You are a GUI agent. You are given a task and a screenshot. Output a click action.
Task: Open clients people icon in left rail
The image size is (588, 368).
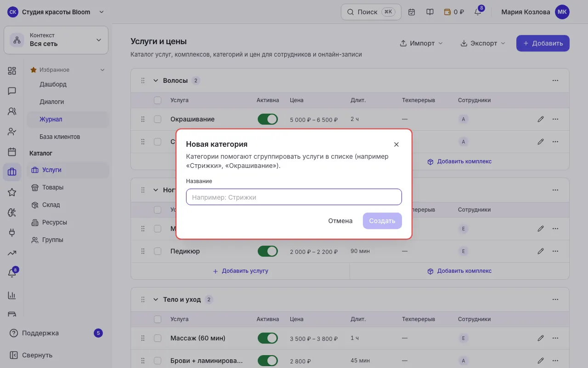12,111
